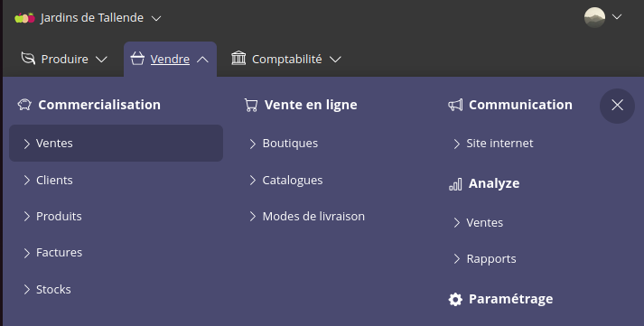The height and width of the screenshot is (326, 644).
Task: Open Rapports under Analyze
Action: coord(491,259)
